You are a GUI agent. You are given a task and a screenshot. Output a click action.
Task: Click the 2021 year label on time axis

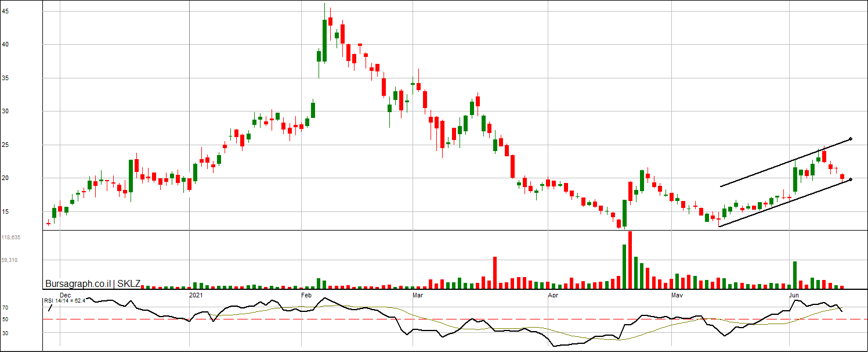[x=197, y=295]
